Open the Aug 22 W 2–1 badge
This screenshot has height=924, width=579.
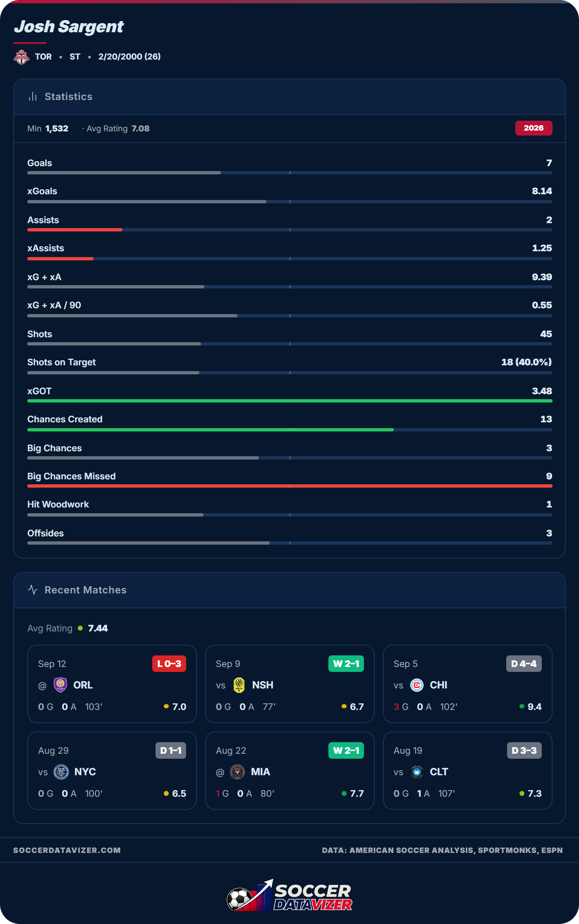pos(346,750)
